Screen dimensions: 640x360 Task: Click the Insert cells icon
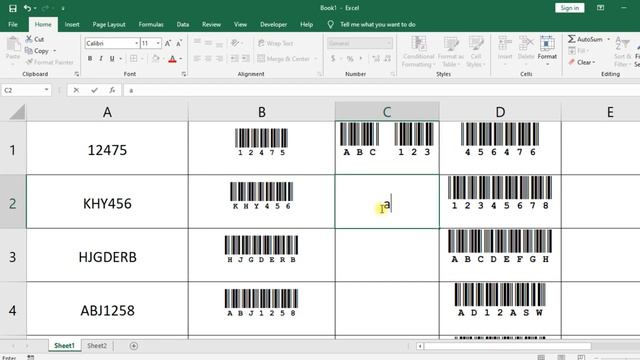click(x=505, y=43)
